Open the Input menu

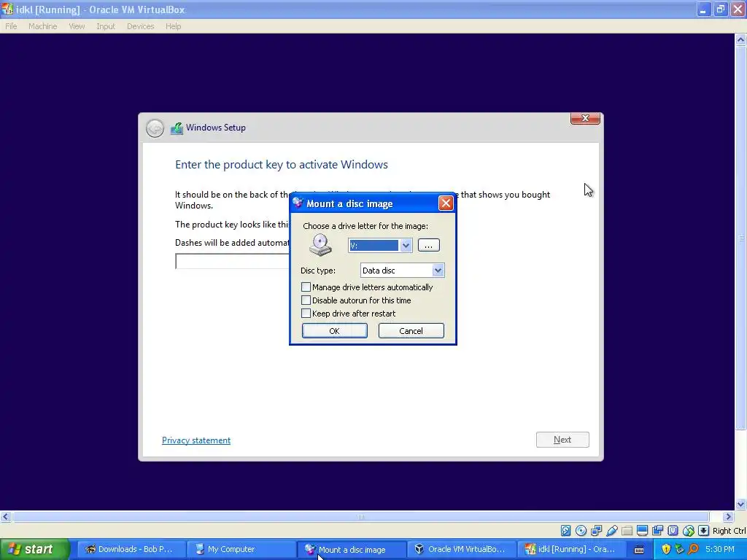click(x=106, y=26)
